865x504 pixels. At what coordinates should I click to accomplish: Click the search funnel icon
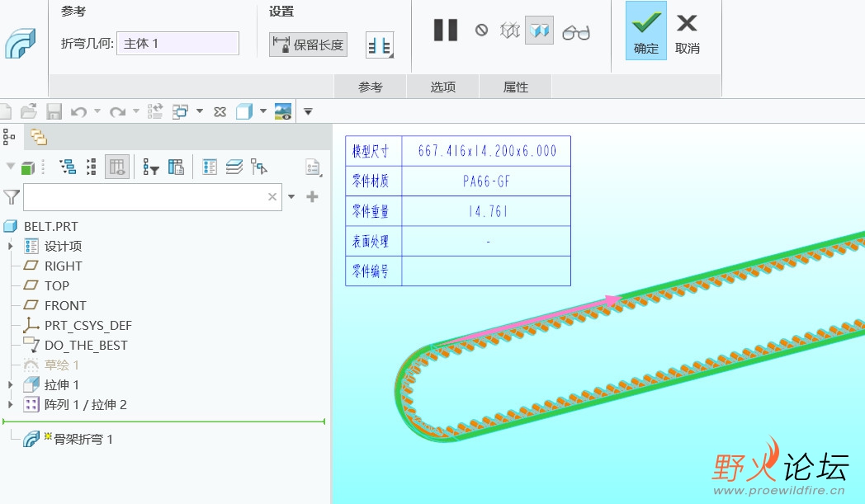11,197
